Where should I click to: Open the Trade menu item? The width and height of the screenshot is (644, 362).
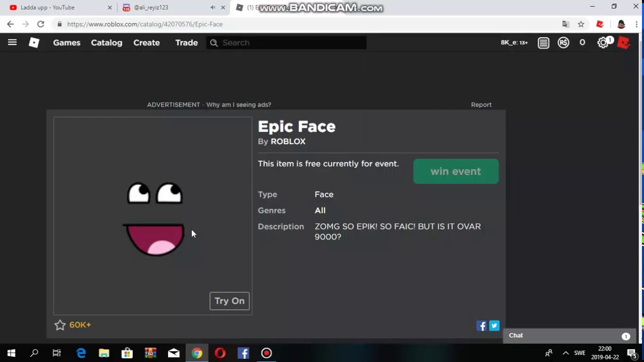[186, 43]
